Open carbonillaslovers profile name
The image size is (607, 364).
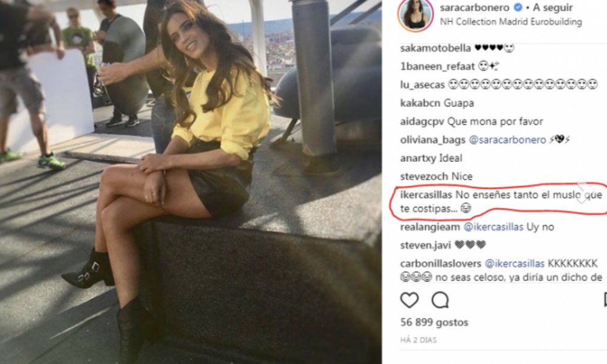[441, 263]
